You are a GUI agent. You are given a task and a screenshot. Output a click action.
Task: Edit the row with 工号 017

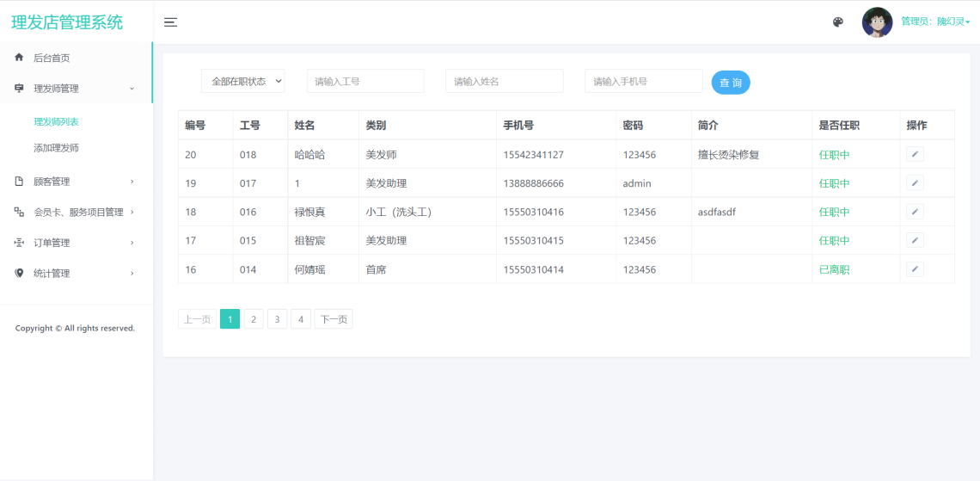915,182
